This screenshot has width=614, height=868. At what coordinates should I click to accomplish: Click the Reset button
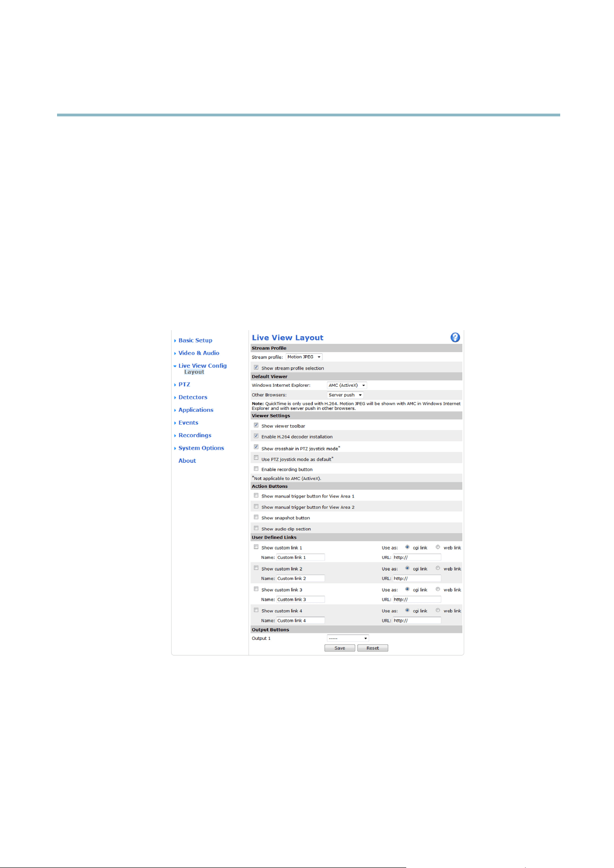pos(373,648)
